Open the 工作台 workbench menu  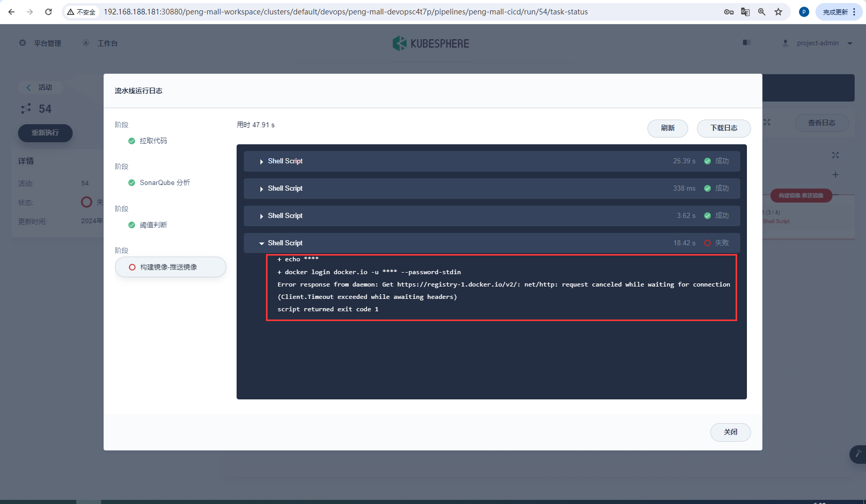point(101,43)
